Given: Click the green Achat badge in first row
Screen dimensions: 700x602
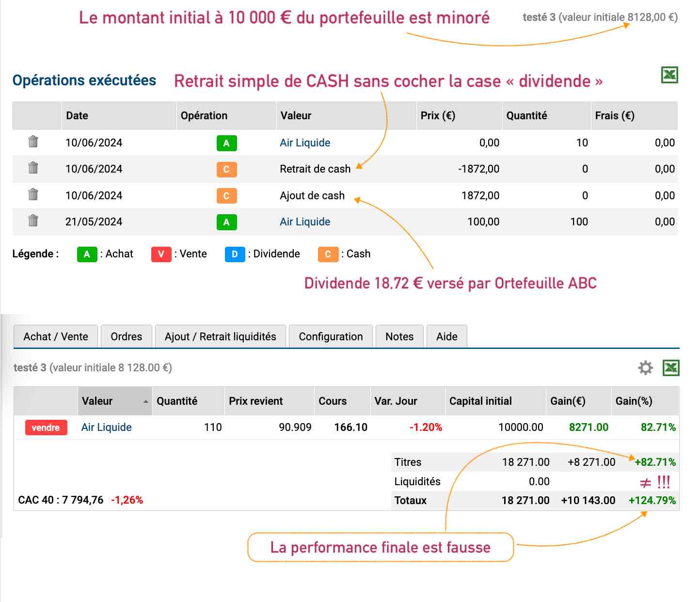Looking at the screenshot, I should [x=226, y=143].
